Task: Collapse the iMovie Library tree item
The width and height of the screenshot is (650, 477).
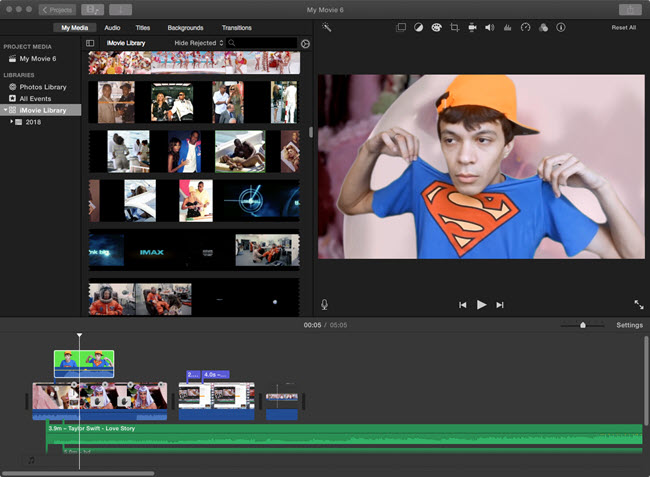Action: click(4, 110)
